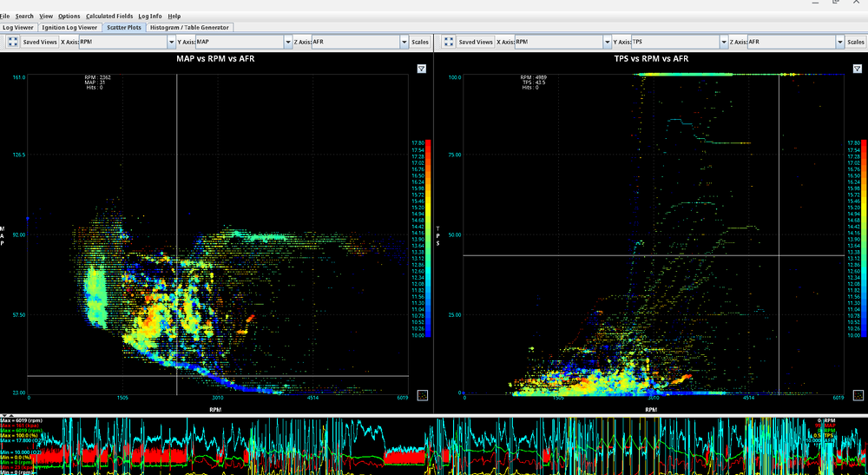
Task: Click the bottom timeline graph strip
Action: pos(434,445)
